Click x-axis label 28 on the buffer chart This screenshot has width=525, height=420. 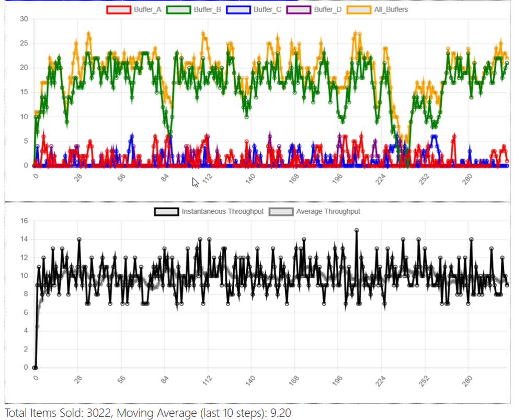point(78,177)
